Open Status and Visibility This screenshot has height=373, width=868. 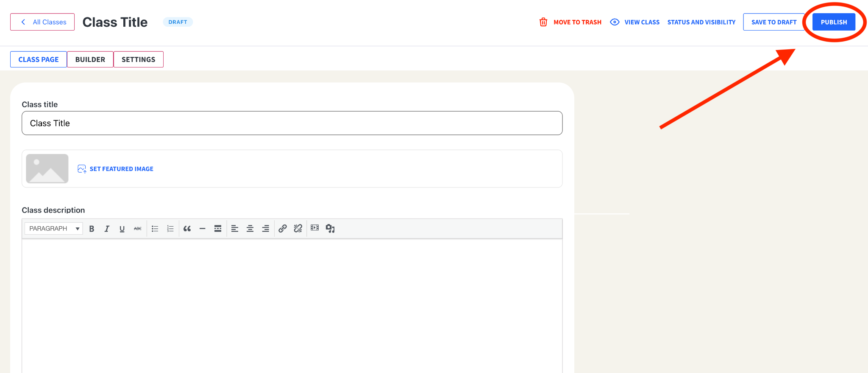coord(701,22)
